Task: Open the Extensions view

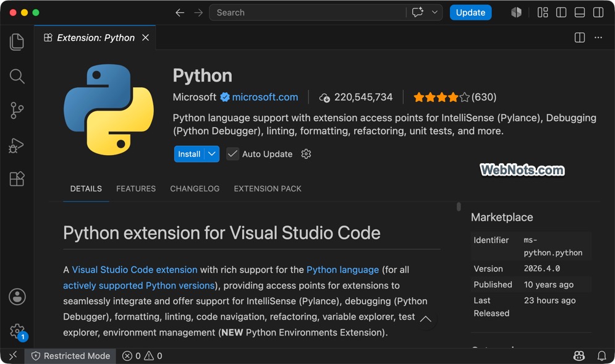Action: point(17,179)
